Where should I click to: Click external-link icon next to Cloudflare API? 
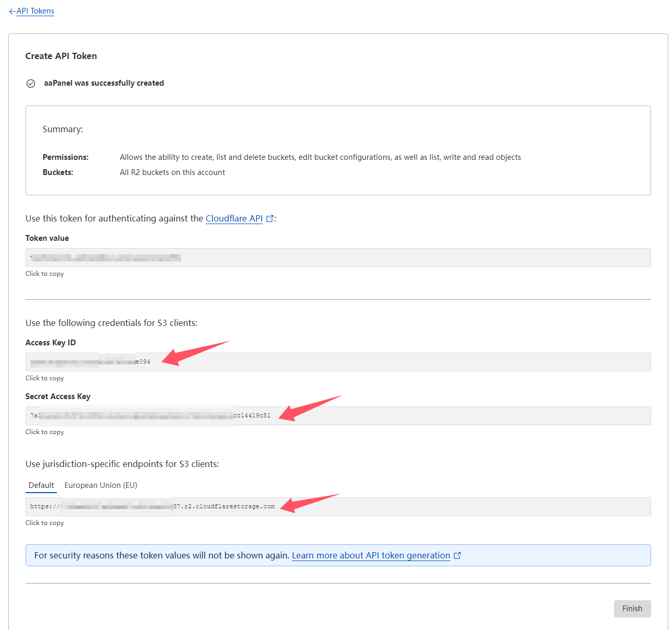[270, 218]
